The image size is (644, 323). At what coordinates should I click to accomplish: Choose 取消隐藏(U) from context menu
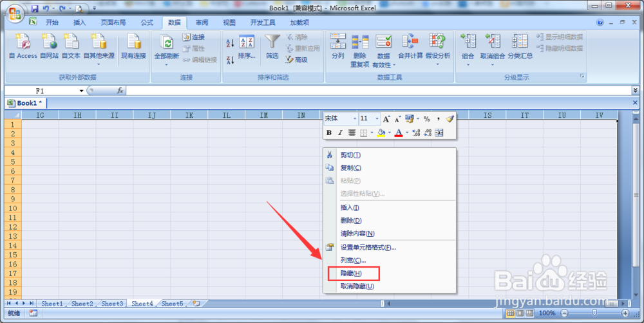click(390, 286)
